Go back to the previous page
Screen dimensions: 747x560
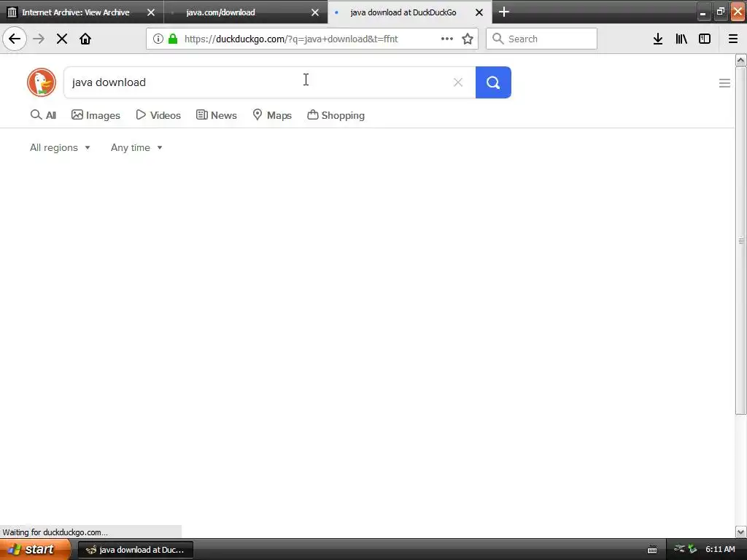click(x=15, y=39)
